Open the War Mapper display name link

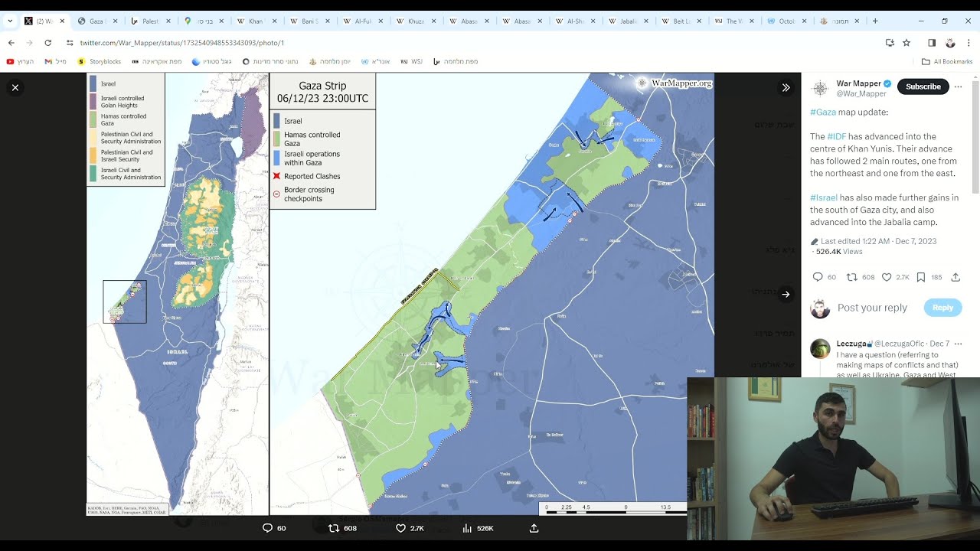coord(858,83)
